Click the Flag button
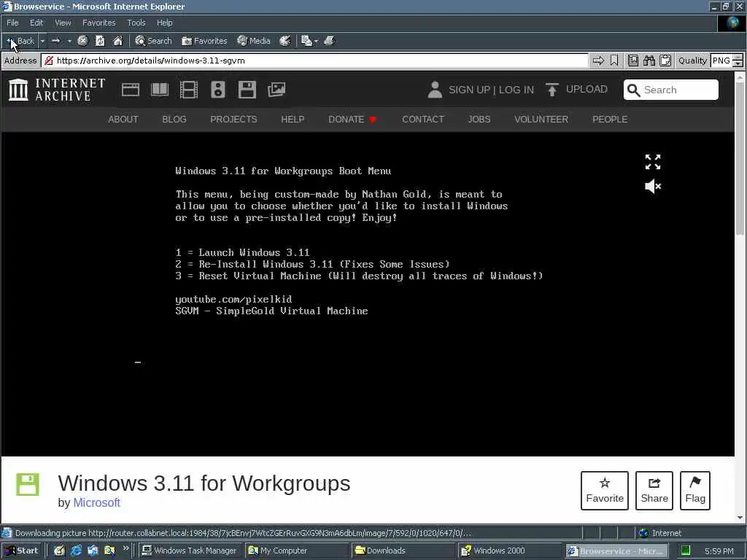 click(695, 491)
